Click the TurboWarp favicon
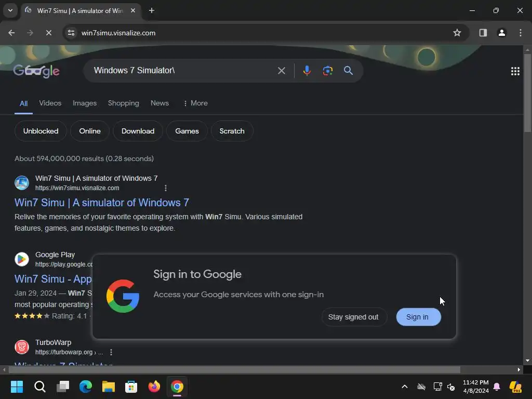This screenshot has height=399, width=532. coord(22,347)
